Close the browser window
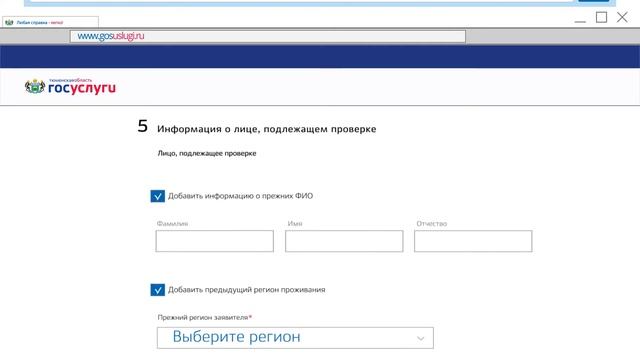The width and height of the screenshot is (640, 360). coord(622,17)
